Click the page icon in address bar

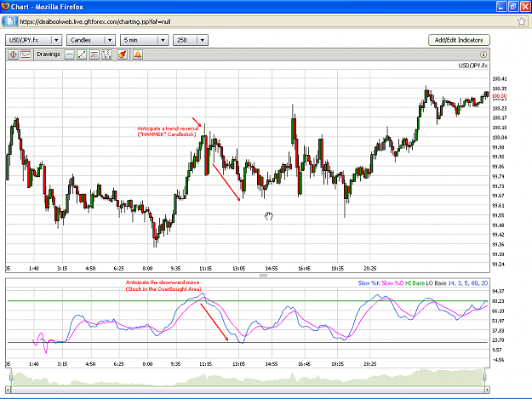pos(9,22)
